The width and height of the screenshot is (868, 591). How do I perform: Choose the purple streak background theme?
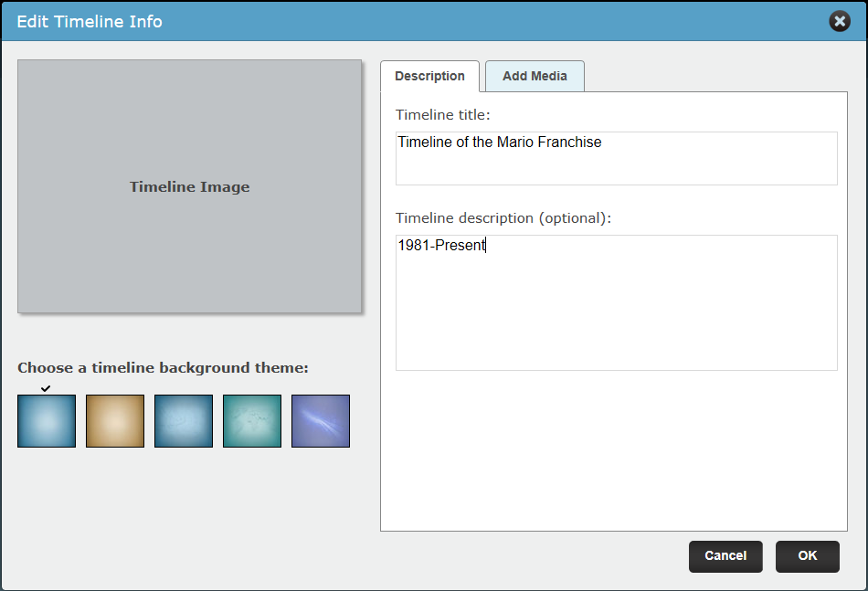(x=321, y=421)
